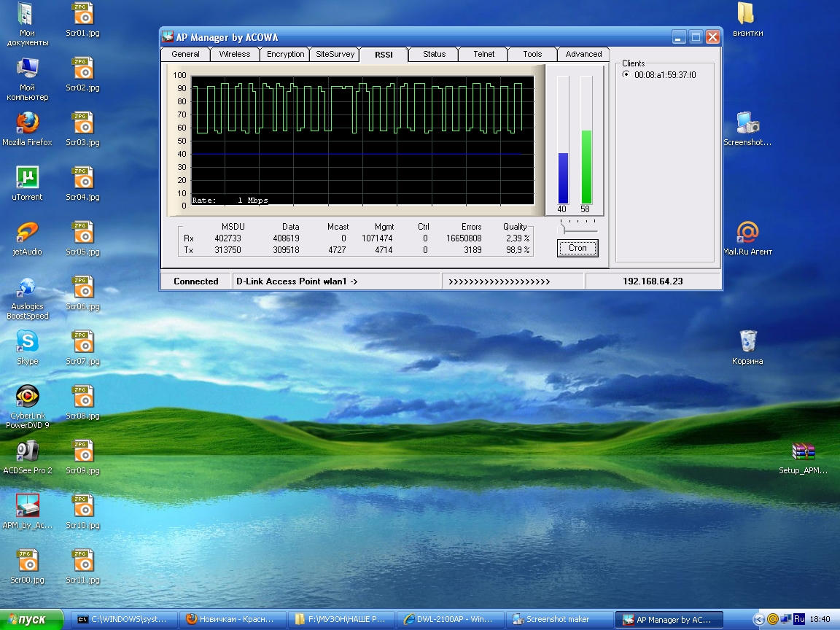Open the Mail.Ru Agent desktop icon
The image size is (840, 630).
click(x=747, y=233)
